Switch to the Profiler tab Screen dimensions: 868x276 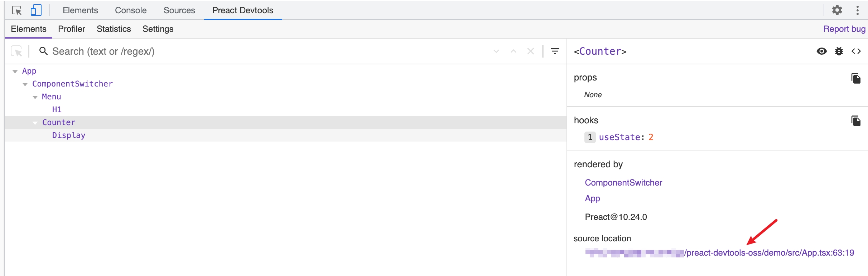pos(72,29)
